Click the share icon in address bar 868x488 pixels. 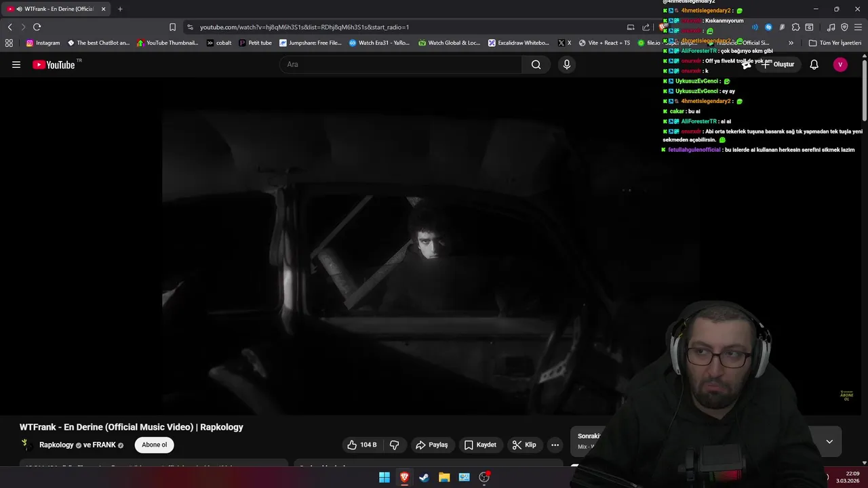646,27
